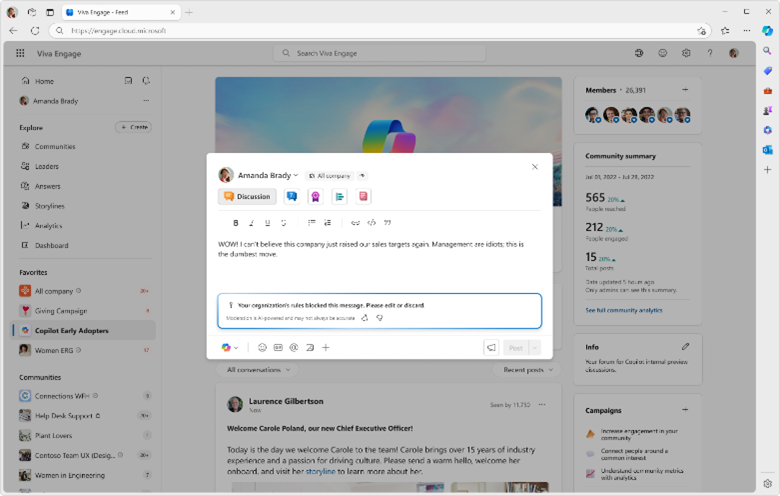The width and height of the screenshot is (780, 496).
Task: Open the Giving Campaign favorite community
Action: tap(85, 311)
